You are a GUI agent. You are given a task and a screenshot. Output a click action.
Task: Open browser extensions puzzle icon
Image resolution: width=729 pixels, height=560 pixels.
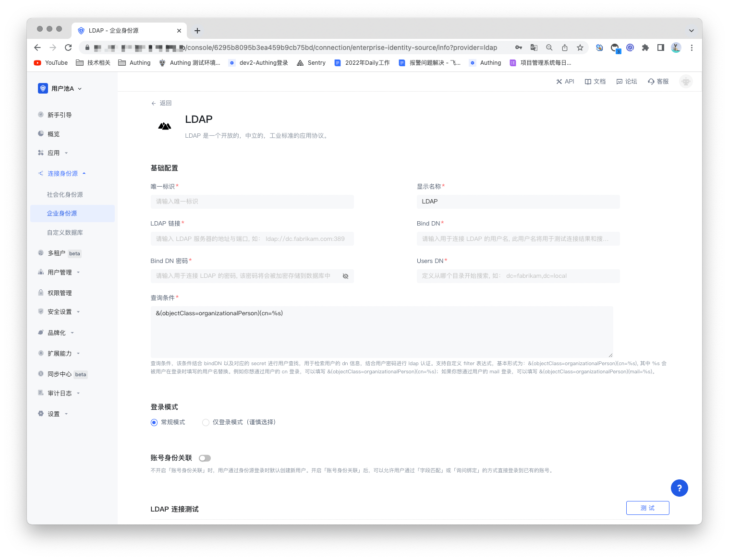click(x=645, y=48)
